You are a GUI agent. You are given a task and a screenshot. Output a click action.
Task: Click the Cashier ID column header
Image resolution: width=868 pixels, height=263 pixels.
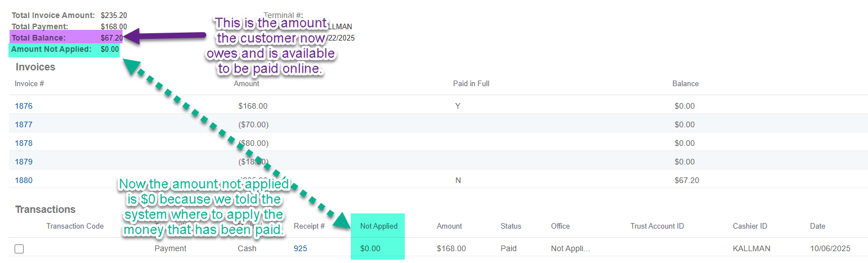[750, 226]
